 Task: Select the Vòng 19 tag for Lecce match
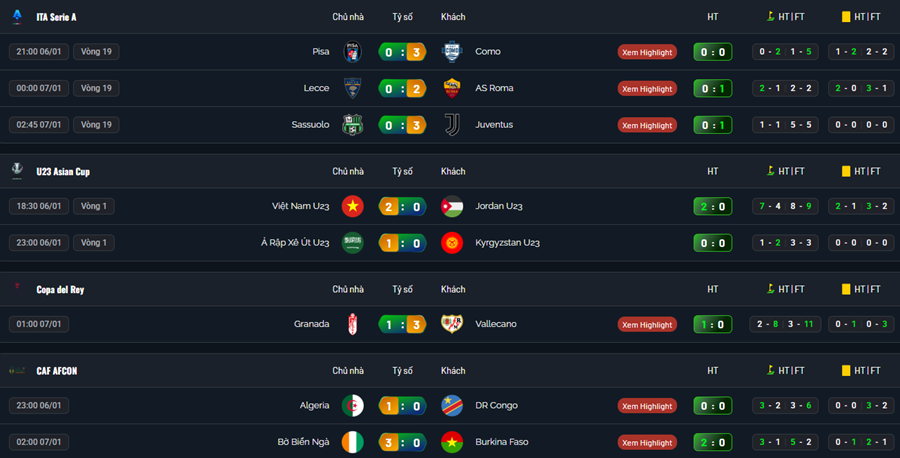(x=96, y=88)
